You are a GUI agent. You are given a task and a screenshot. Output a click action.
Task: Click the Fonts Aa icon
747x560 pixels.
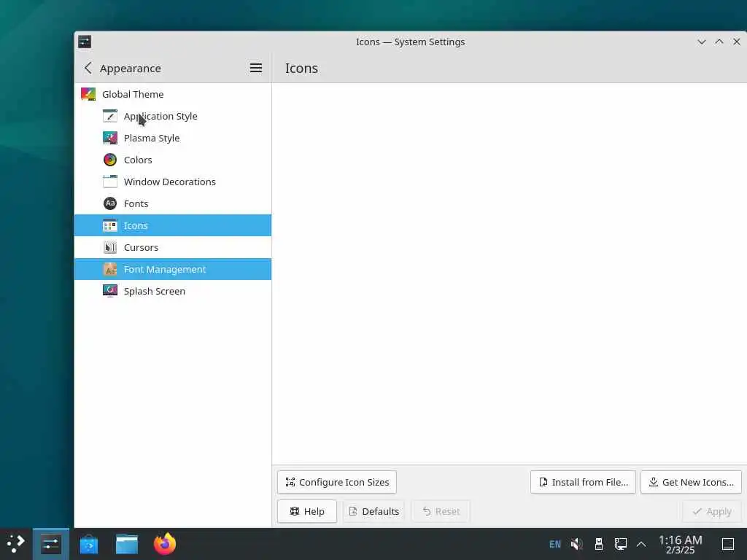tap(110, 204)
